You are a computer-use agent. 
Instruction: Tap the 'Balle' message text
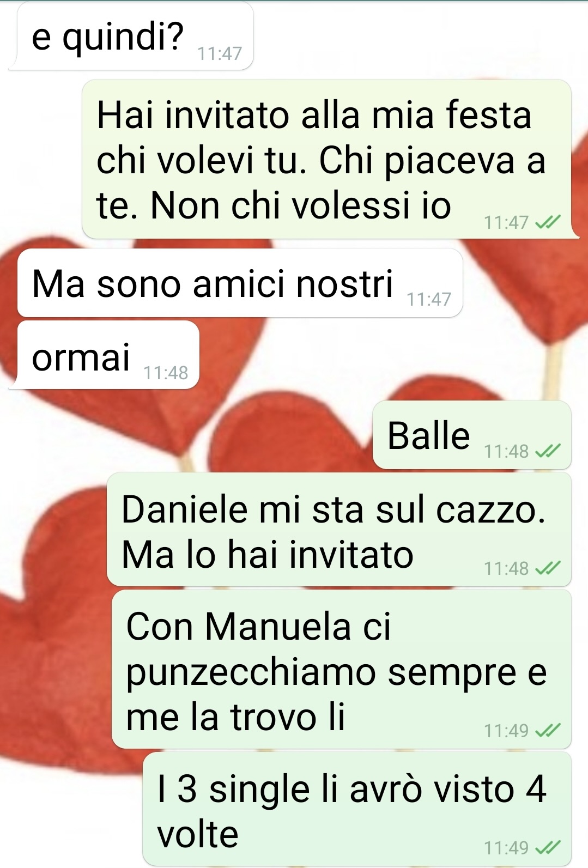point(429,435)
